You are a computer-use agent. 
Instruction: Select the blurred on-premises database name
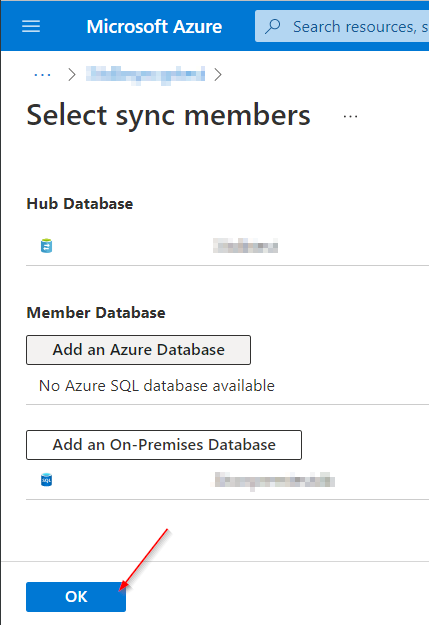[274, 480]
